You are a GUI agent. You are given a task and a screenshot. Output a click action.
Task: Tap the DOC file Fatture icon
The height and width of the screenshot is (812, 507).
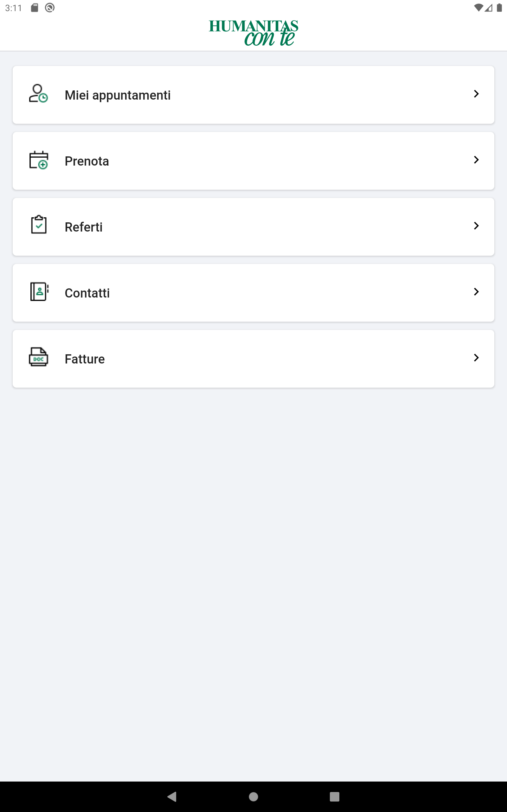(x=39, y=357)
